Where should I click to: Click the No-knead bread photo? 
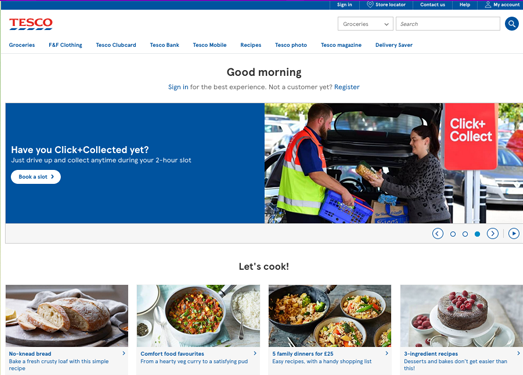click(x=67, y=316)
